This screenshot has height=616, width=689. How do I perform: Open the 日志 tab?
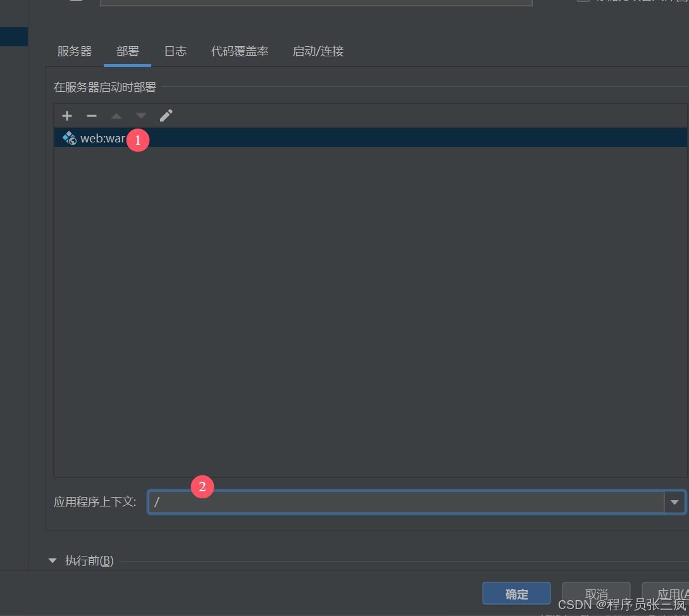(x=175, y=51)
